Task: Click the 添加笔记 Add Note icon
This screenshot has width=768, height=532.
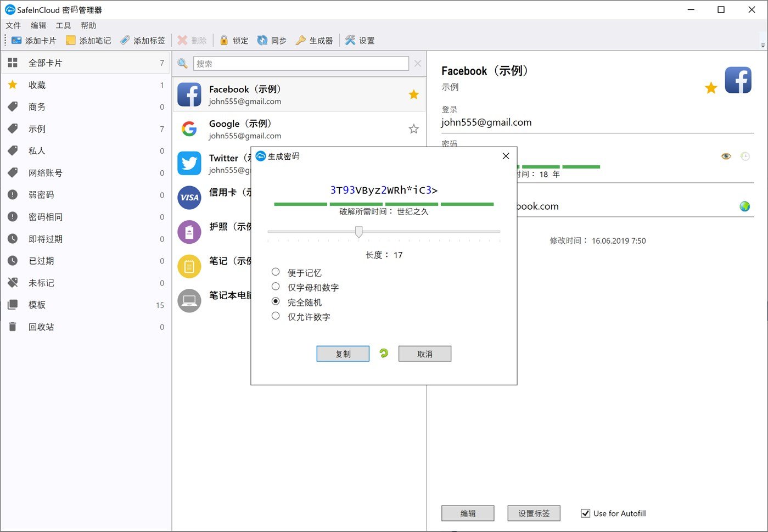Action: 71,40
